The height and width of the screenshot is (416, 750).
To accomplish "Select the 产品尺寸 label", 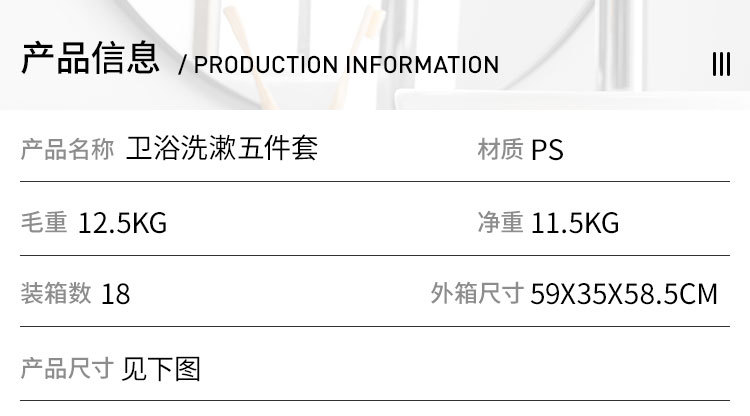I will (67, 368).
